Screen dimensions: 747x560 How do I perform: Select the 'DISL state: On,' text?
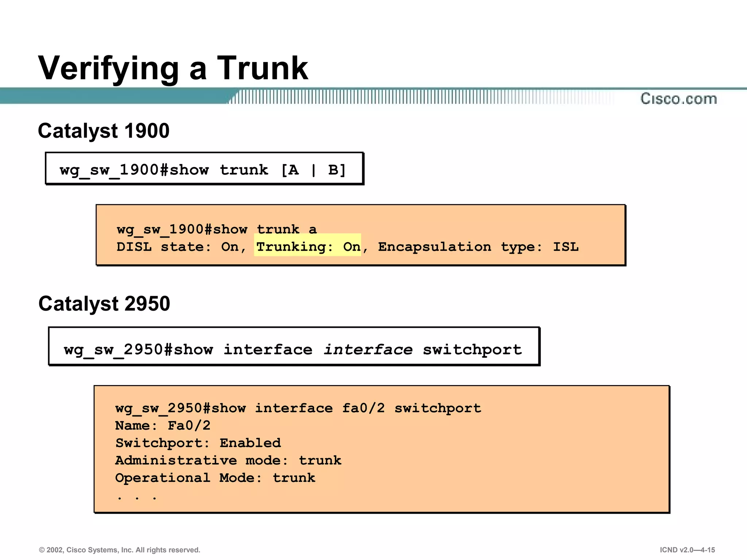181,247
